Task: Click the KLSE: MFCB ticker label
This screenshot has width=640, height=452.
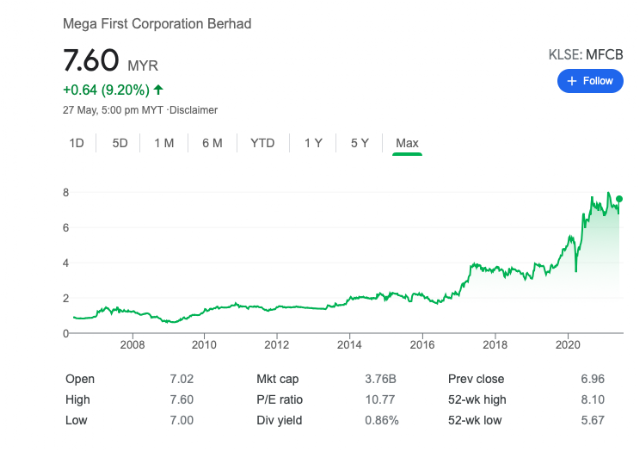Action: [586, 55]
